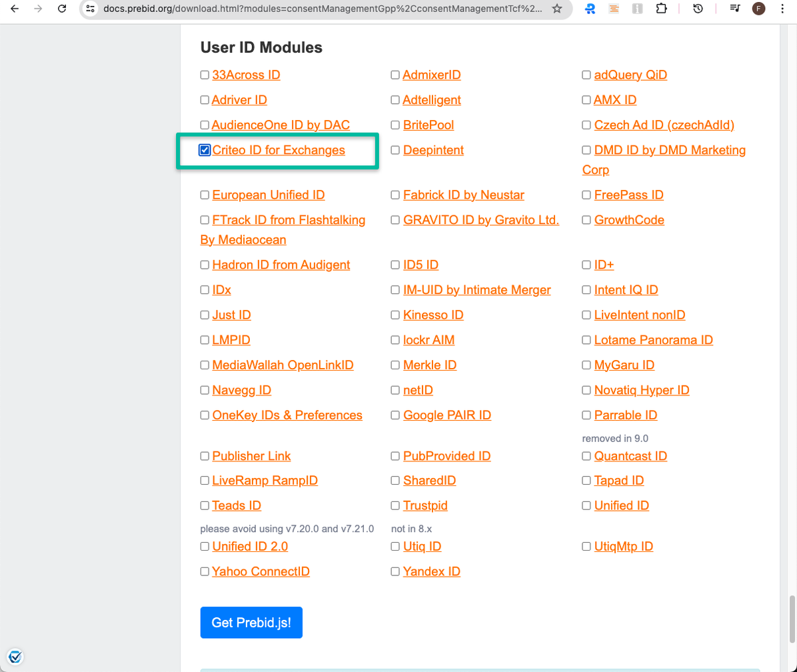Image resolution: width=797 pixels, height=672 pixels.
Task: Enable the Just ID checkbox
Action: click(x=205, y=315)
